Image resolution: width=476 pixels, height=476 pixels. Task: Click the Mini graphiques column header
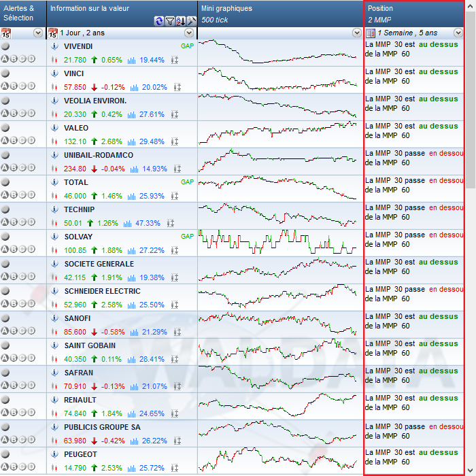coord(280,14)
